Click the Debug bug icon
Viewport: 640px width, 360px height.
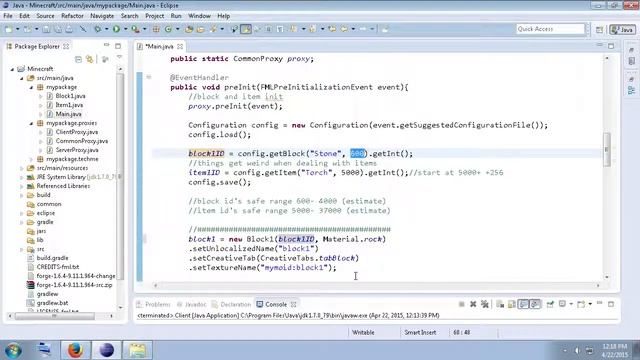tap(98, 29)
